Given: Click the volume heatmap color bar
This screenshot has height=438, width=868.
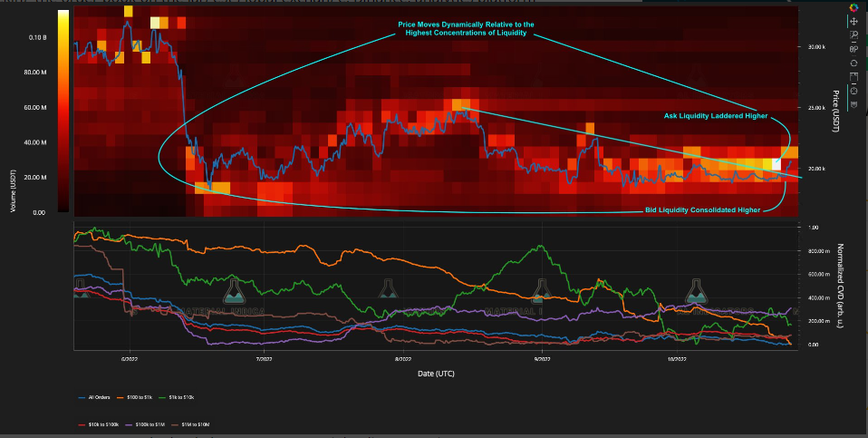Looking at the screenshot, I should coord(63,111).
